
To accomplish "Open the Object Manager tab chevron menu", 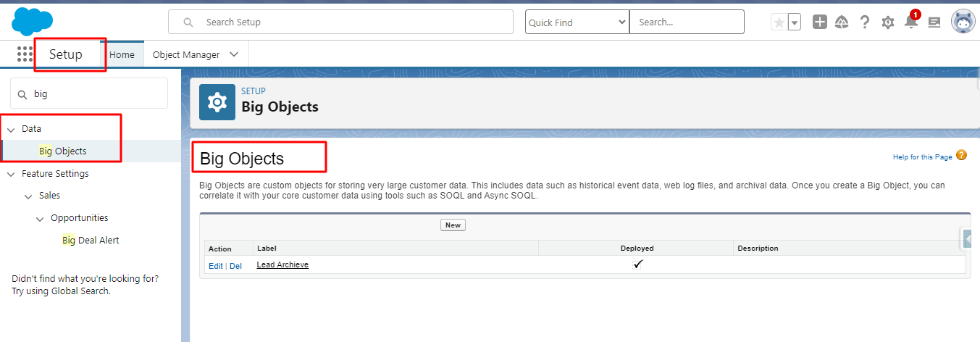I will coord(234,55).
